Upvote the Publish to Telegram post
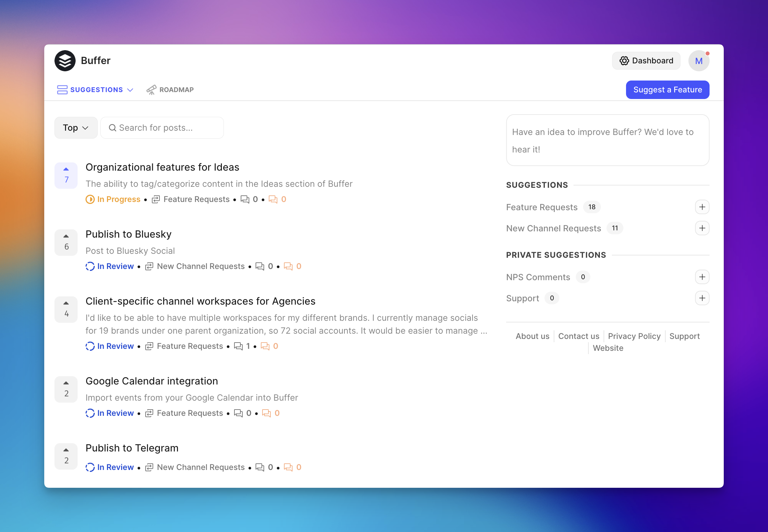Screen dimensions: 768x532 66,456
